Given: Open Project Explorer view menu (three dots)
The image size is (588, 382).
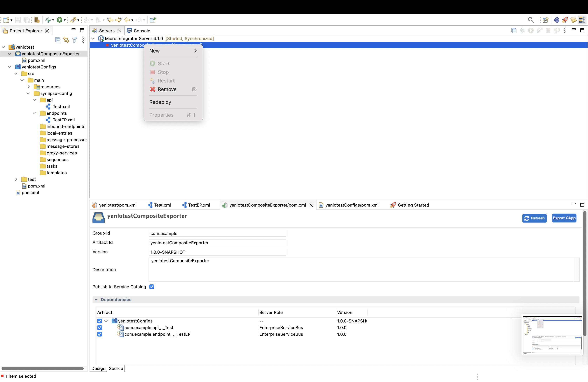Looking at the screenshot, I should click(83, 40).
